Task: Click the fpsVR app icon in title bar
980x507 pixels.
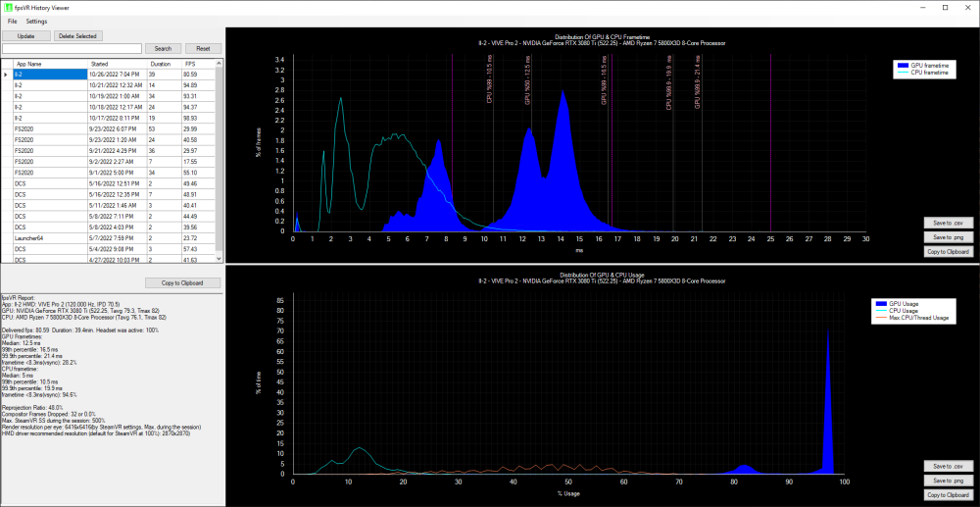Action: click(x=8, y=7)
